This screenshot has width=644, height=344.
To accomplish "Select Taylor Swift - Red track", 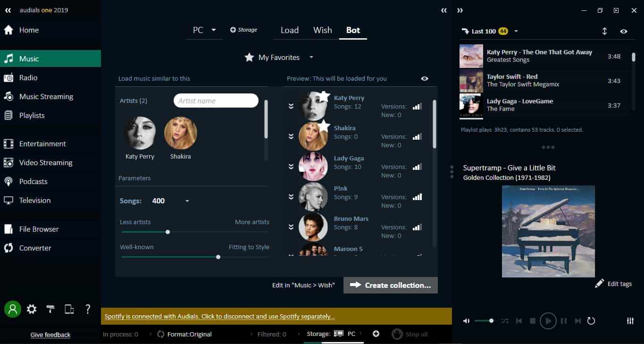I will click(544, 81).
